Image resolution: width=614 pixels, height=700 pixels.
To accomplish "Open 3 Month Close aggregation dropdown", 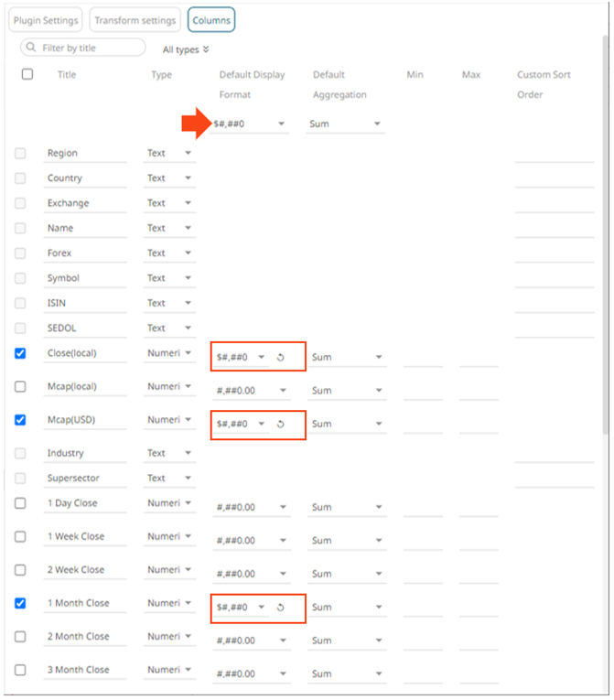I will coord(347,673).
